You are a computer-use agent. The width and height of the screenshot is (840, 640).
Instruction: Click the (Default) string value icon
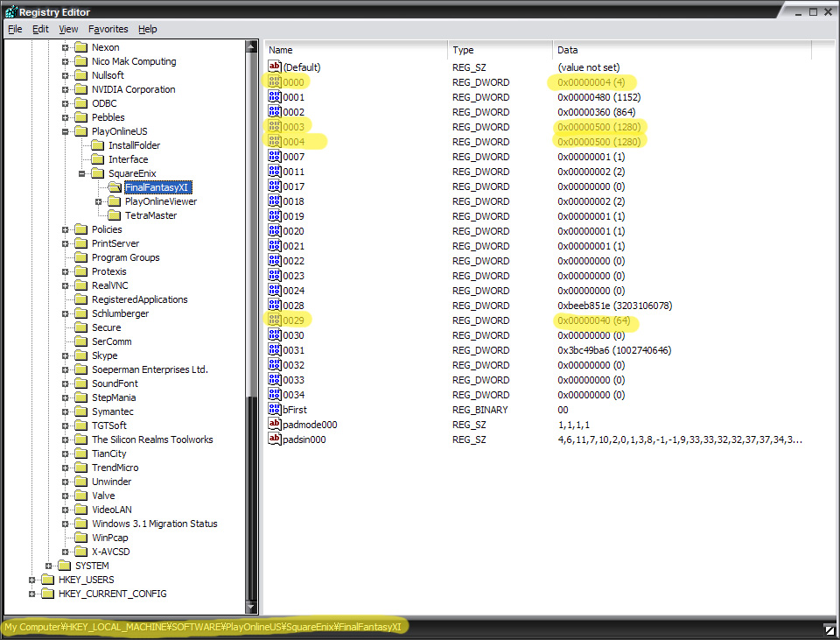pyautogui.click(x=274, y=67)
